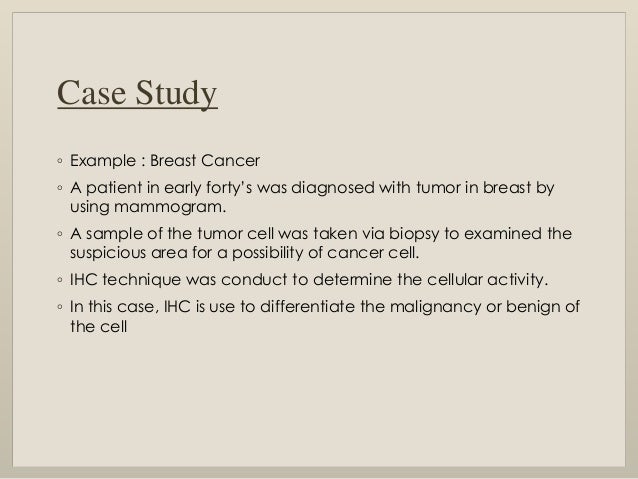Click the words 'cancer cell.' ending third bullet
The height and width of the screenshot is (479, 638).
pyautogui.click(x=373, y=253)
